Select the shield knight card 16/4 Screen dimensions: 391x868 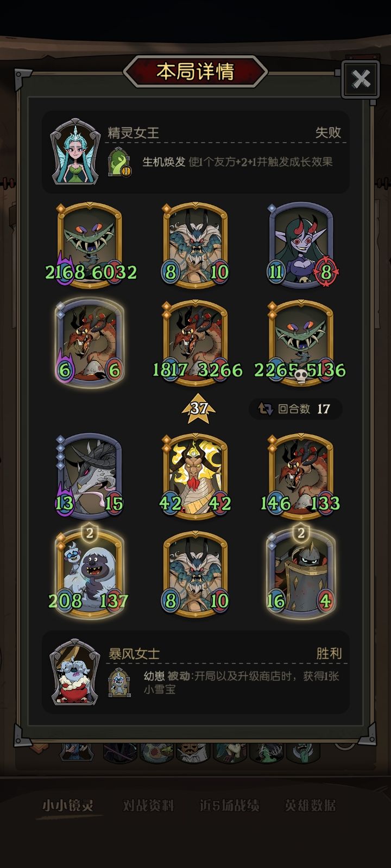[301, 574]
